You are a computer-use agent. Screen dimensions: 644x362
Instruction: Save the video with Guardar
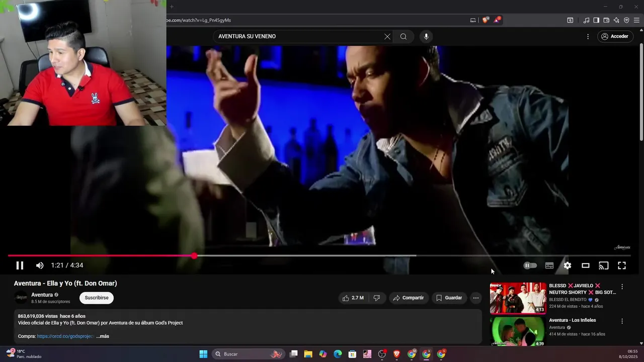tap(449, 298)
